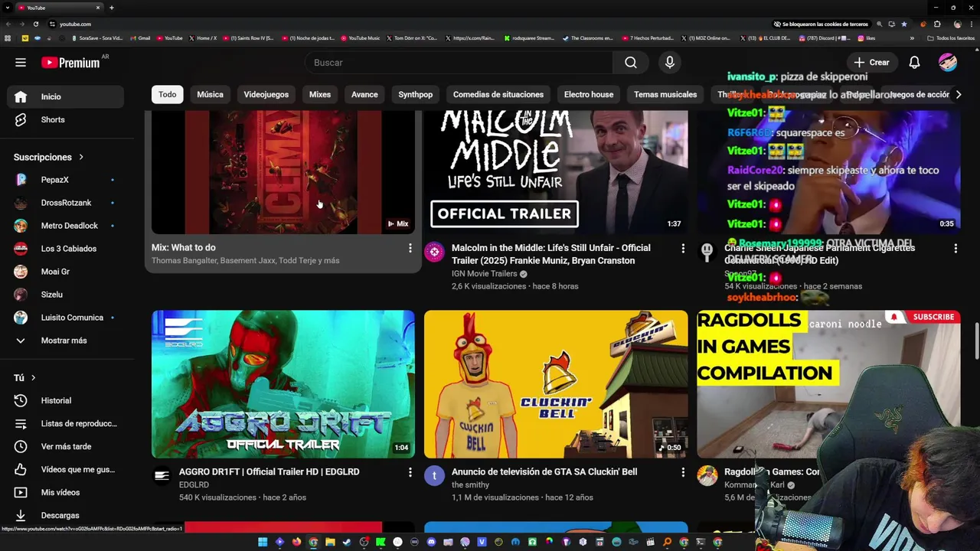Screen dimensions: 980x551
Task: Open Ver más tarde list
Action: (x=65, y=446)
